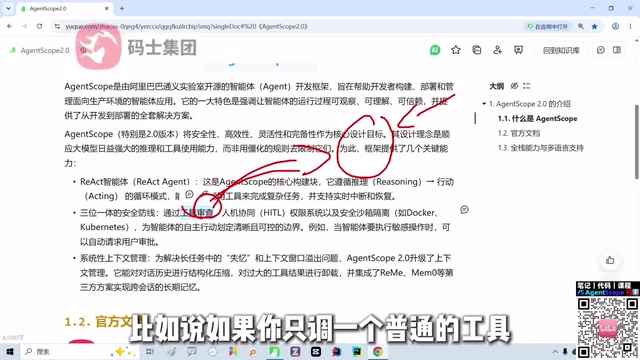This screenshot has width=640, height=360.
Task: Open the Chrome three-dot menu
Action: pyautogui.click(x=630, y=26)
